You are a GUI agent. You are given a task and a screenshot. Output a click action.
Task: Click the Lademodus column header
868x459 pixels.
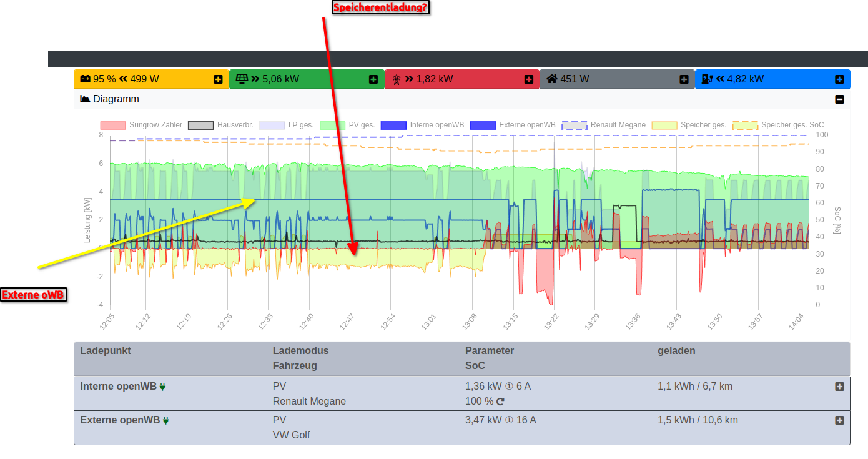point(300,350)
